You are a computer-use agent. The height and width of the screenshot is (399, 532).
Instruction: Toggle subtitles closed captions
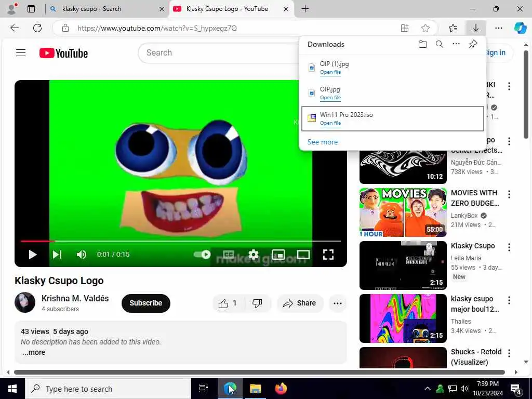[x=229, y=255]
